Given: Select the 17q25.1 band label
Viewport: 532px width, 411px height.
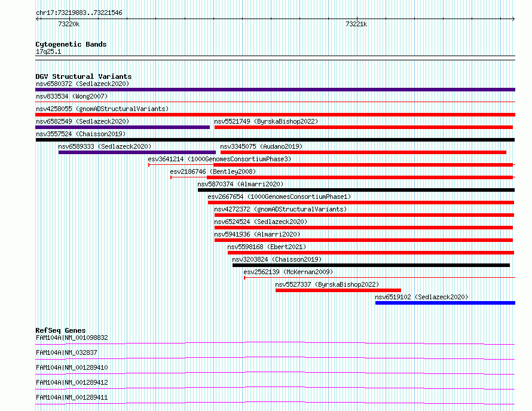Looking at the screenshot, I should (x=48, y=51).
